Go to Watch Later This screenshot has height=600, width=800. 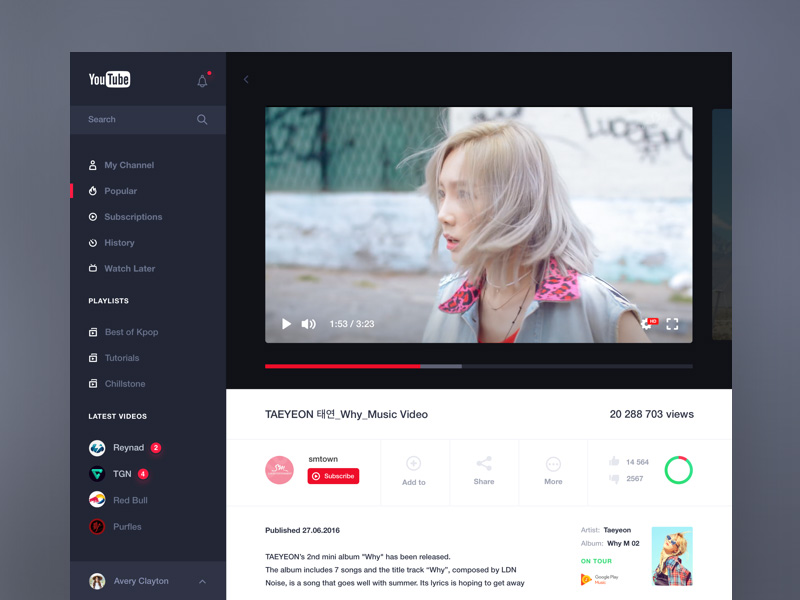click(129, 269)
